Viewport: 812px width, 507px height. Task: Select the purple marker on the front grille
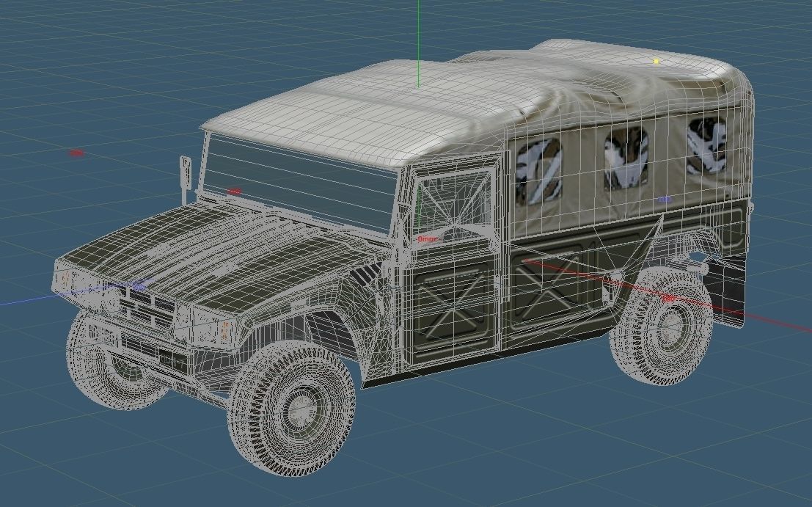coord(139,285)
